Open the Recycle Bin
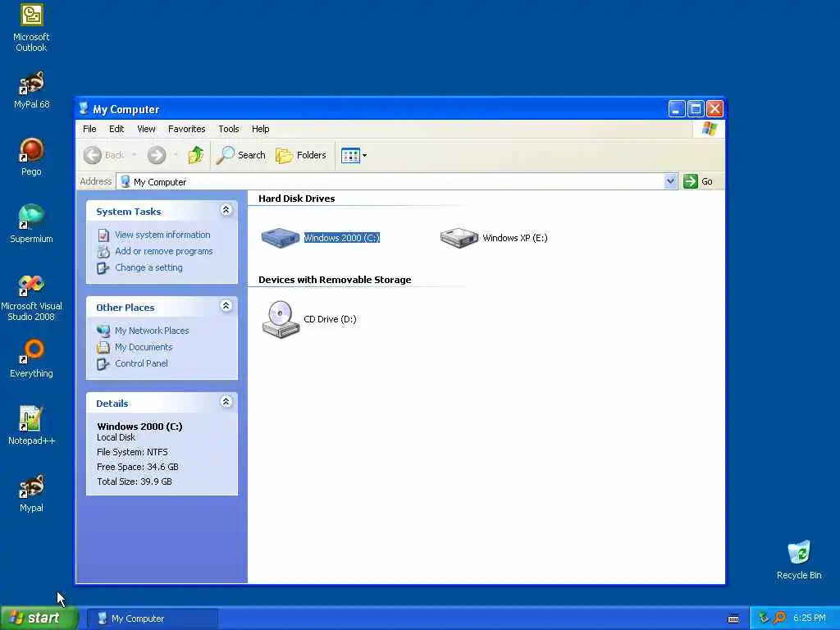 pos(799,560)
